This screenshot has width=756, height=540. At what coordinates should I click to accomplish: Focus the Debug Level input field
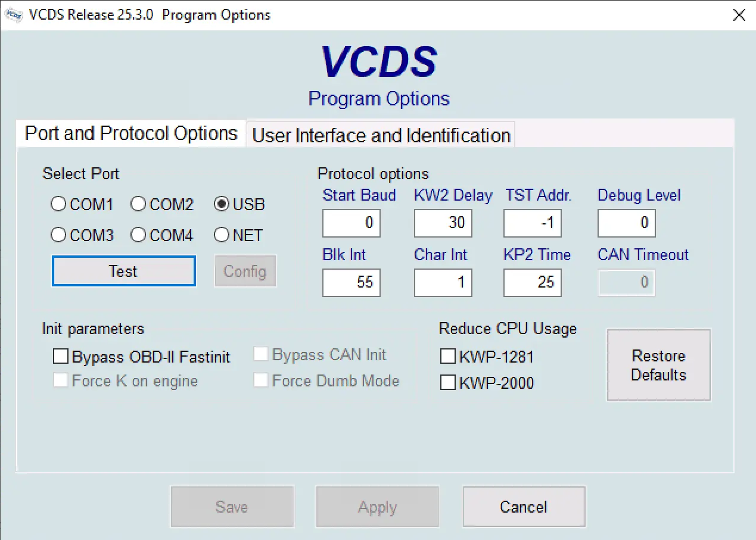[x=627, y=223]
